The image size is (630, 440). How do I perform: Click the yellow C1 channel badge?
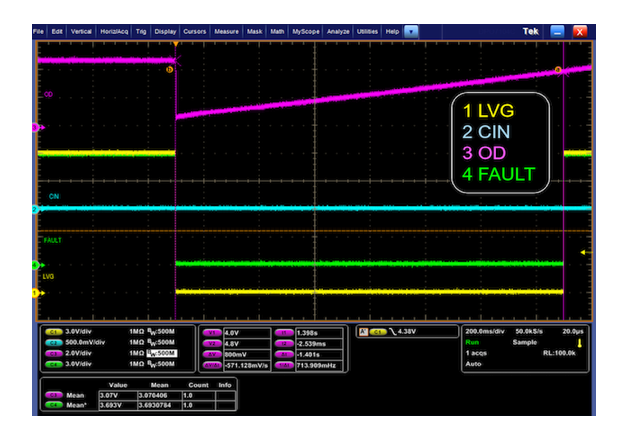[50, 331]
